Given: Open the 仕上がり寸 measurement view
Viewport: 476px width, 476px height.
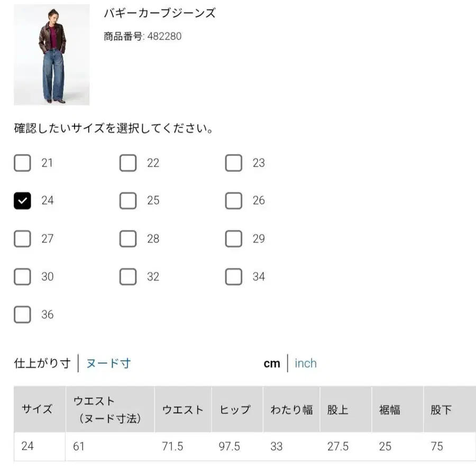Looking at the screenshot, I should [x=42, y=363].
